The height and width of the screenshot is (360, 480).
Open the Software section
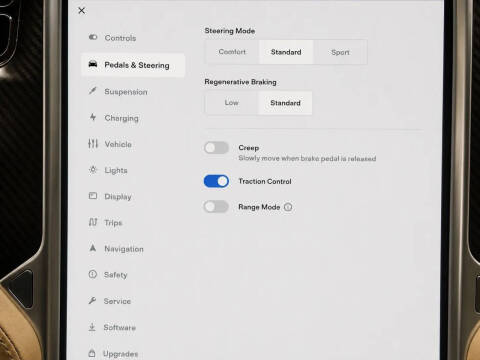click(119, 327)
